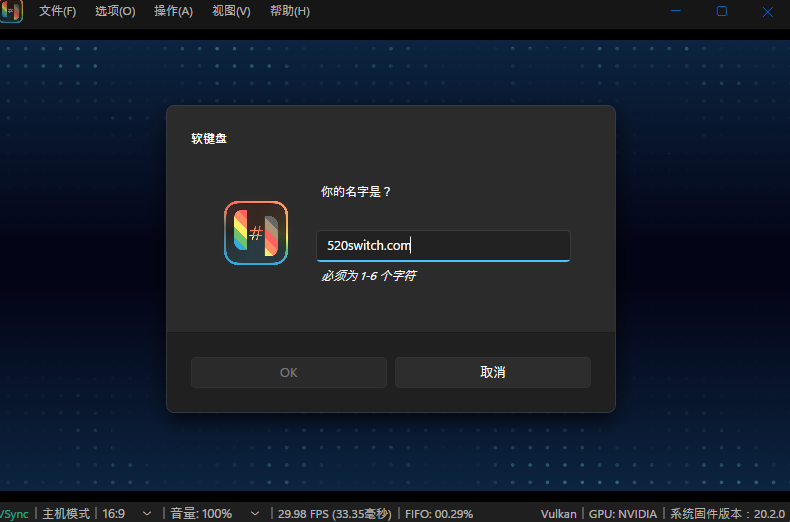790x522 pixels.
Task: Click the name input field containing 520switch.com
Action: click(x=442, y=246)
